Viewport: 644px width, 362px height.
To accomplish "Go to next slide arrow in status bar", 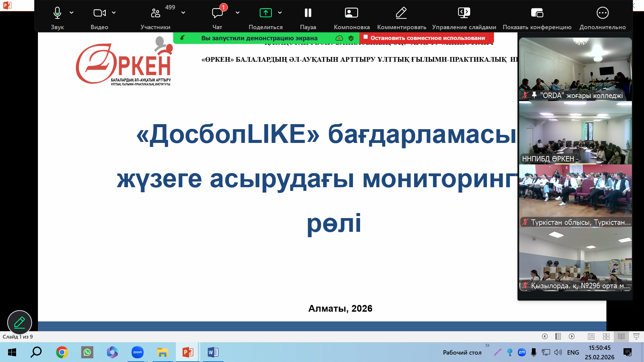I will (572, 337).
